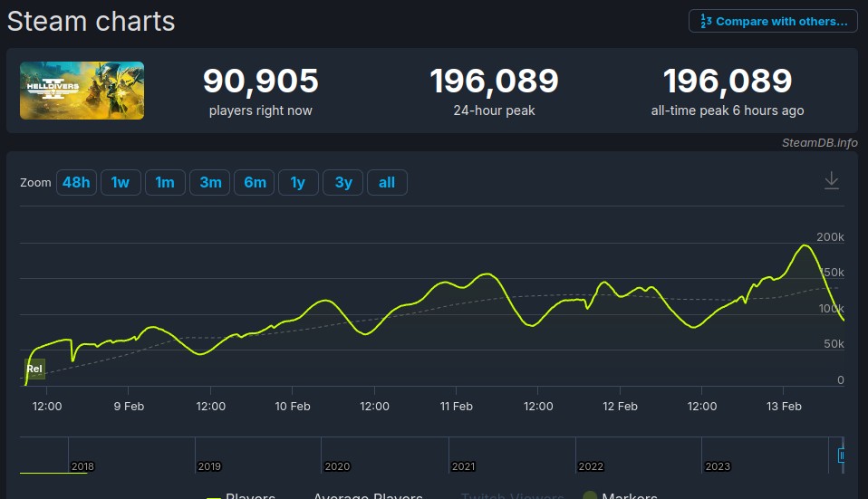Set chart zoom to 3m
The image size is (868, 499).
210,183
